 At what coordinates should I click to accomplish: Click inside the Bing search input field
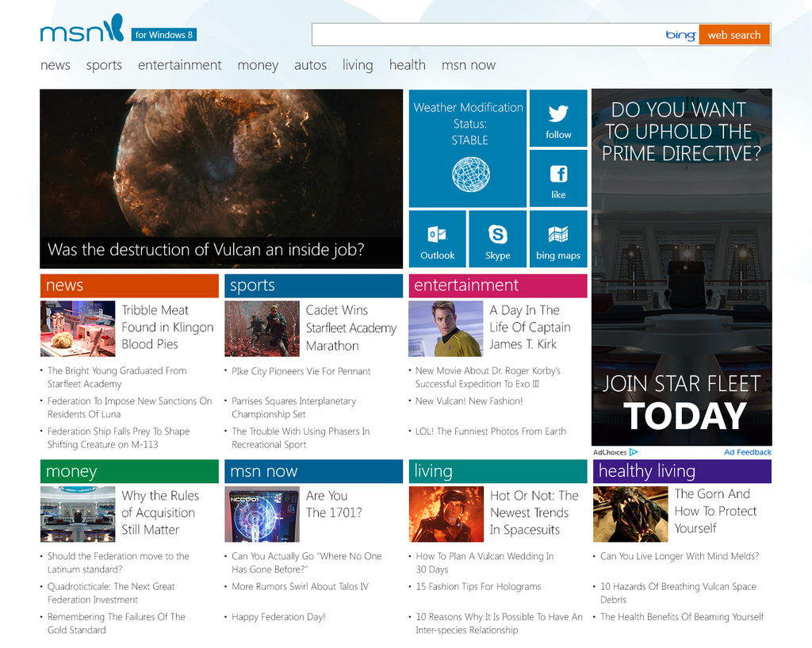(x=488, y=35)
